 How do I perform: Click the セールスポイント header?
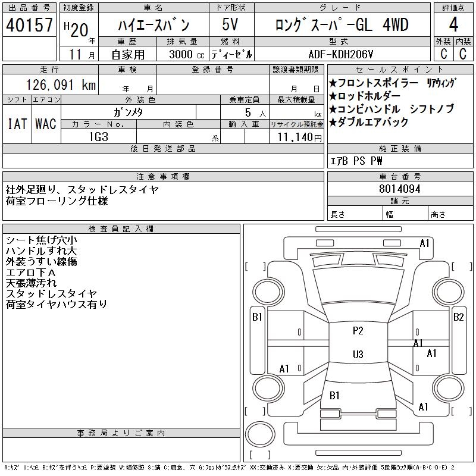coord(400,70)
